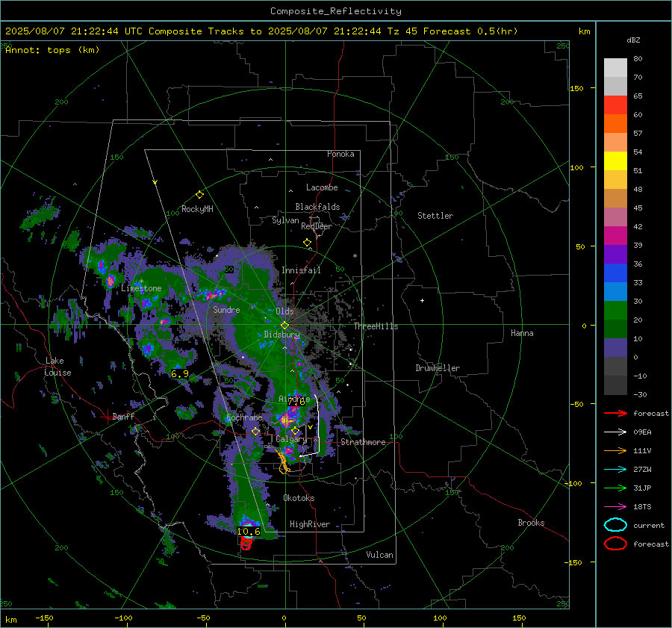Click the HighRiver city label
Viewport: 672px width, 628px height.
(x=310, y=524)
